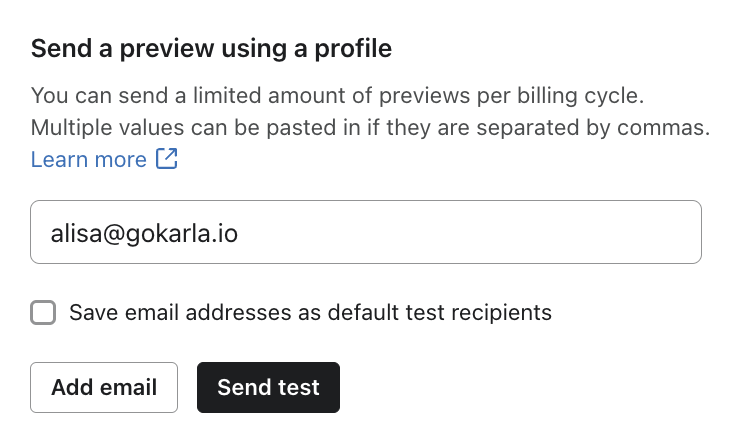Viewport: 736px width, 448px height.
Task: Click the 'Multiple values can be pasted' description line
Action: (369, 128)
